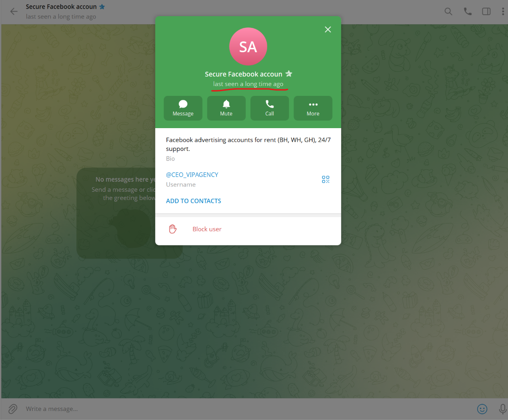Viewport: 508px width, 420px height.
Task: Open the three-dot menu in the chat header
Action: [503, 12]
